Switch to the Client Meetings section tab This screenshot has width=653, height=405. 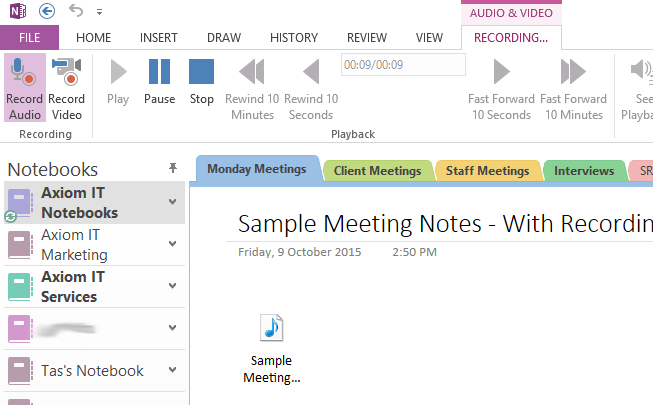pyautogui.click(x=377, y=171)
